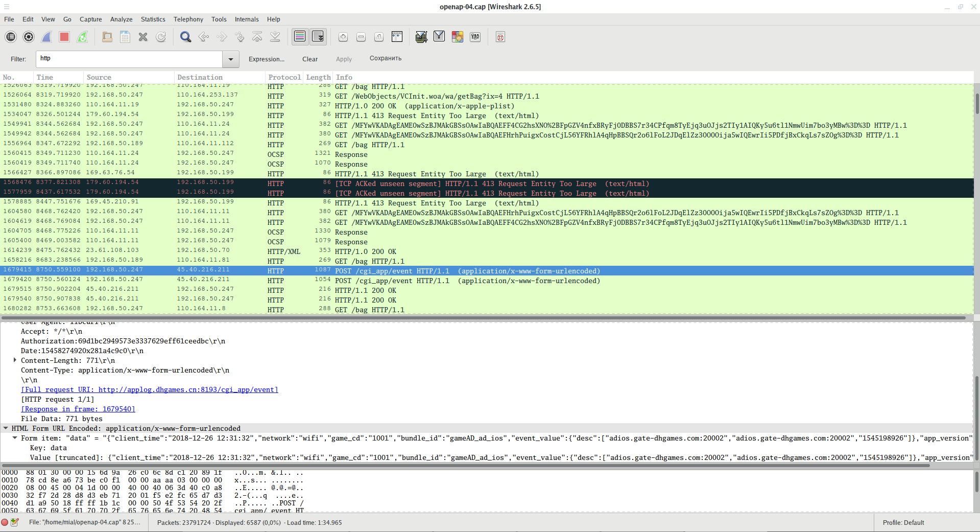
Task: Reload the current capture file
Action: tap(161, 37)
